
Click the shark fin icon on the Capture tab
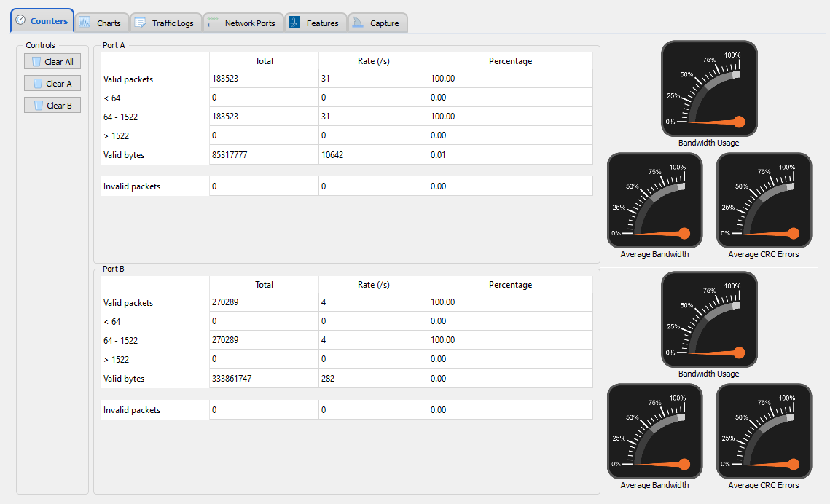[357, 23]
